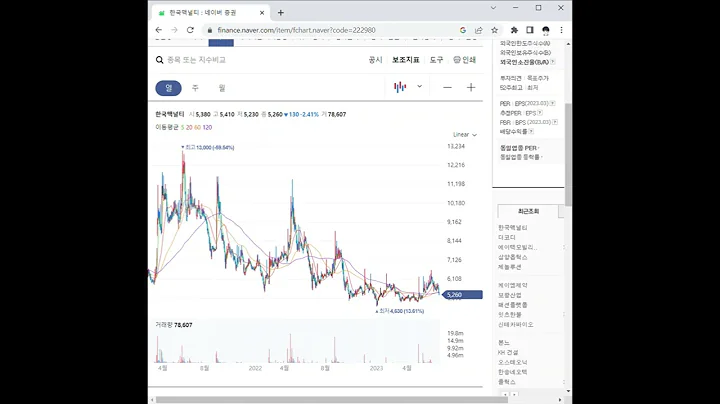Click the candlestick chart type icon
The height and width of the screenshot is (404, 720).
coord(400,87)
